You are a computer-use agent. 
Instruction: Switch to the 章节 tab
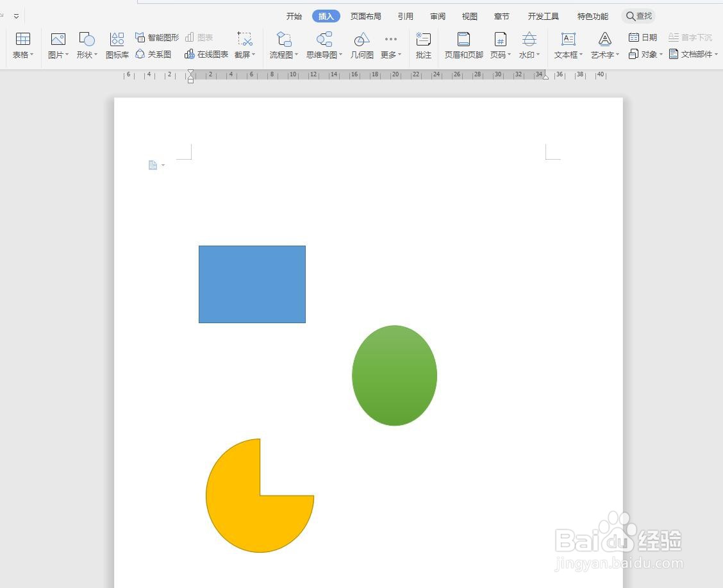coord(502,16)
